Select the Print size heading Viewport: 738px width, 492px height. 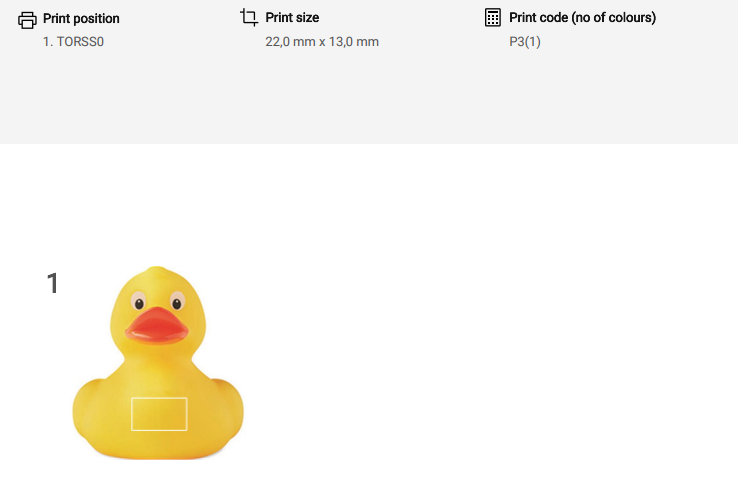point(292,18)
